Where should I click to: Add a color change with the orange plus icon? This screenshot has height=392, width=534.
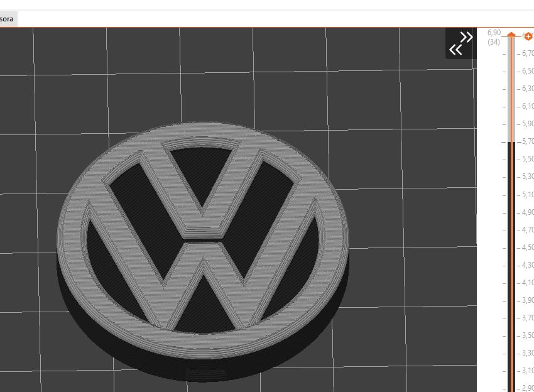528,36
